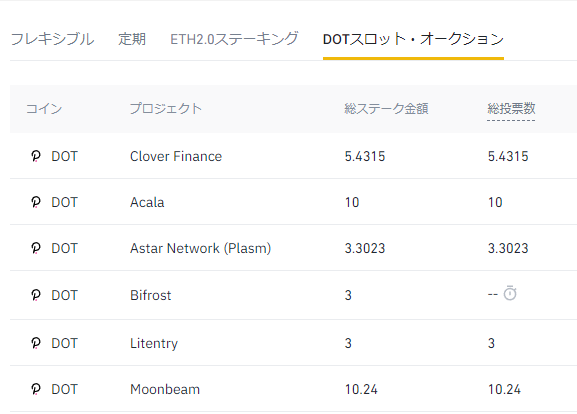Image resolution: width=577 pixels, height=414 pixels.
Task: Select the Acala project name
Action: point(147,202)
